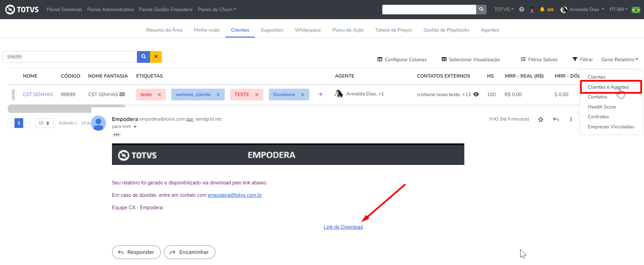The image size is (644, 265).
Task: Open Painel Gestão Empodera
Action: click(166, 9)
